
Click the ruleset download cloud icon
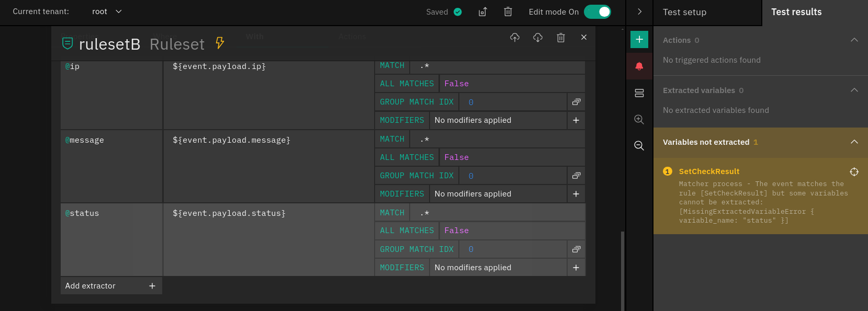point(538,38)
